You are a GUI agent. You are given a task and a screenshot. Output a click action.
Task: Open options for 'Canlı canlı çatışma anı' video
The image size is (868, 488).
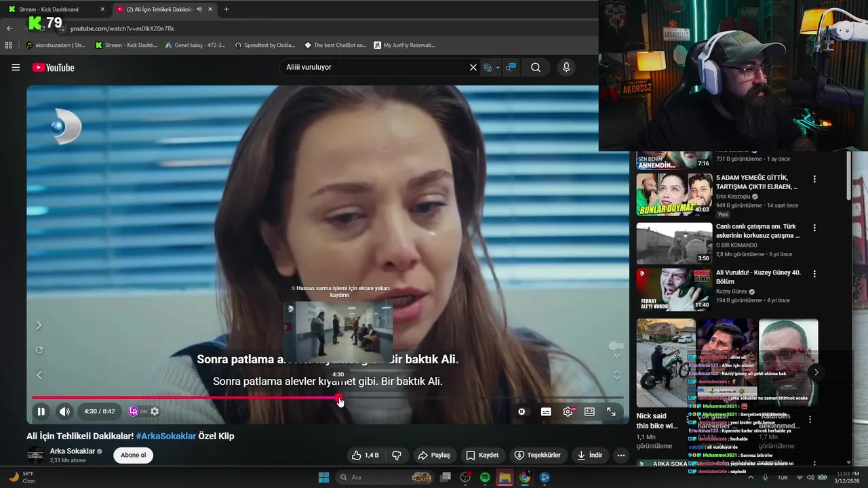(x=814, y=228)
